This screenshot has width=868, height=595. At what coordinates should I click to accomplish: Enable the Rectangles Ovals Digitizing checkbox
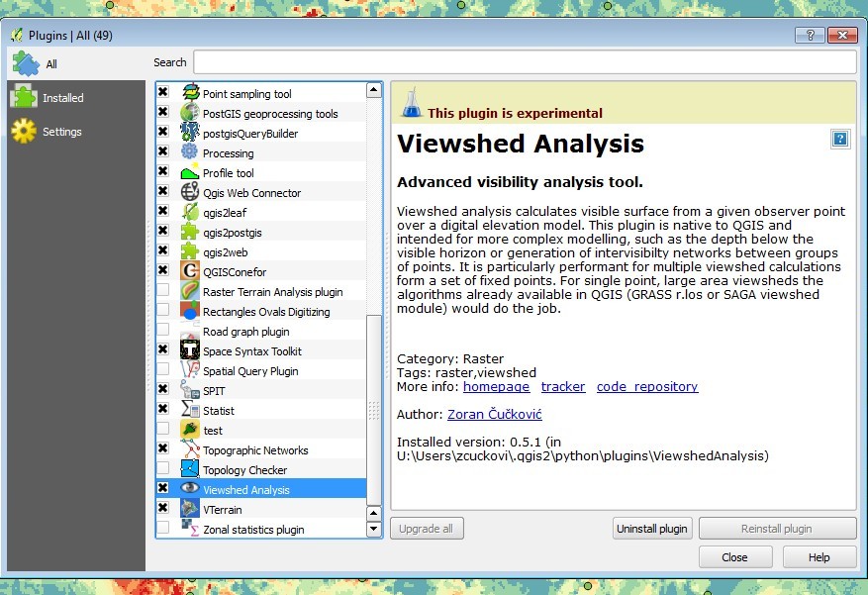point(162,310)
